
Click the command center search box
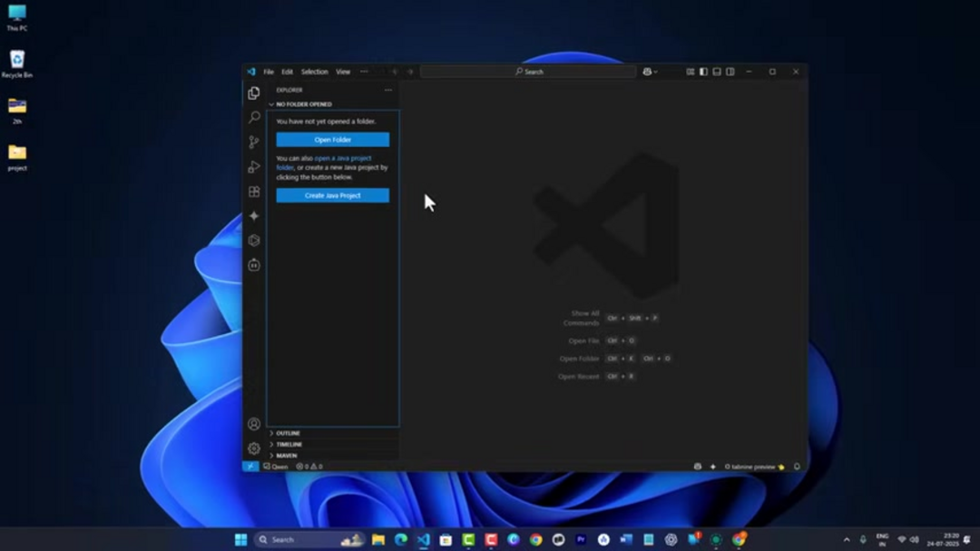pyautogui.click(x=528, y=72)
